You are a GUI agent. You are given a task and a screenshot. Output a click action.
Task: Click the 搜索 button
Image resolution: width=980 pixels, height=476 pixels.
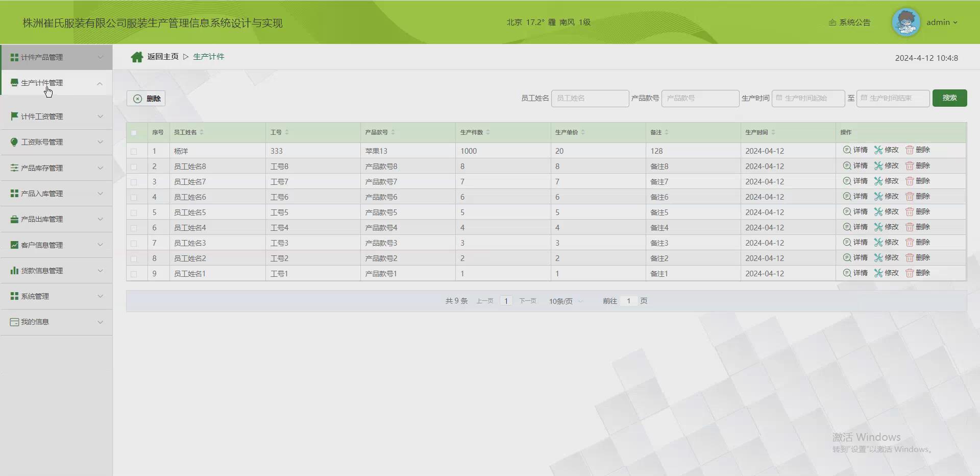pos(949,98)
